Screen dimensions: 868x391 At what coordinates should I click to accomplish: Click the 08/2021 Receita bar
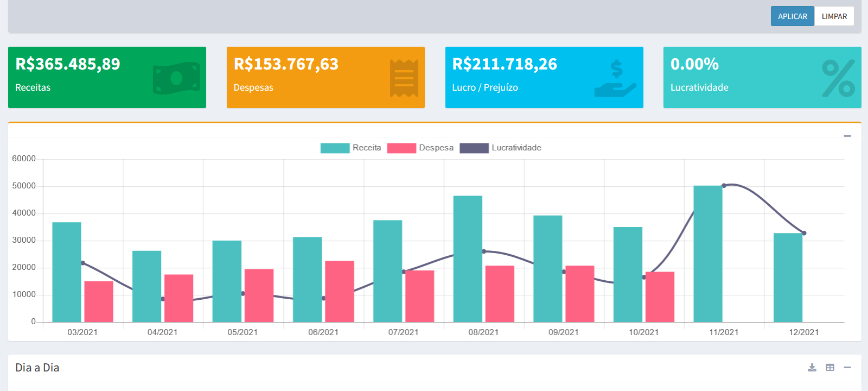click(468, 259)
